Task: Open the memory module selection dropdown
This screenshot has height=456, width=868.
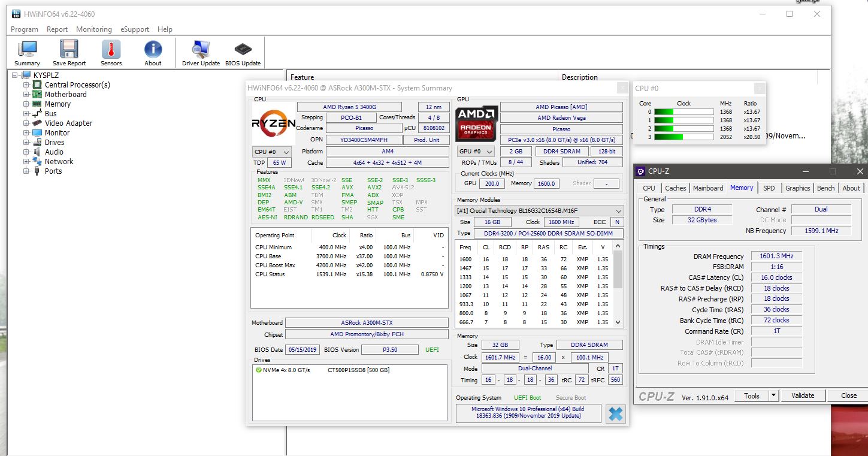Action: [539, 211]
